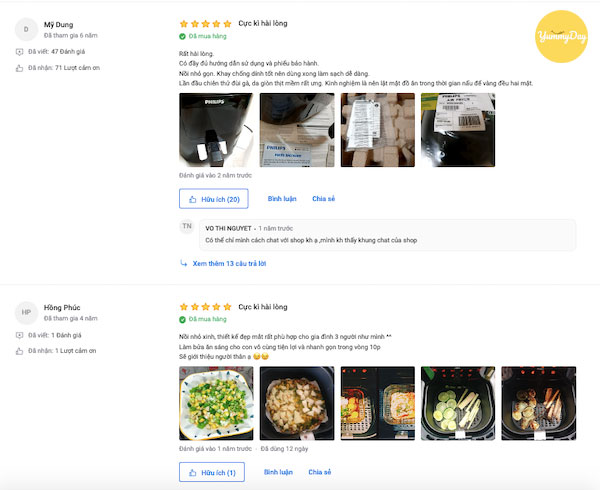This screenshot has height=490, width=600.
Task: Click the YummyDay yellow logo
Action: click(x=561, y=36)
